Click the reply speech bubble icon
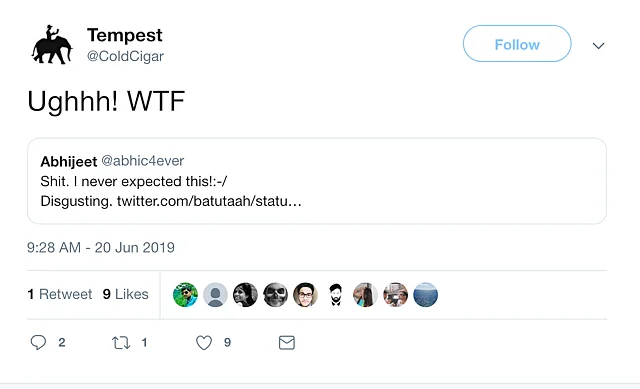640x389 pixels. point(38,342)
